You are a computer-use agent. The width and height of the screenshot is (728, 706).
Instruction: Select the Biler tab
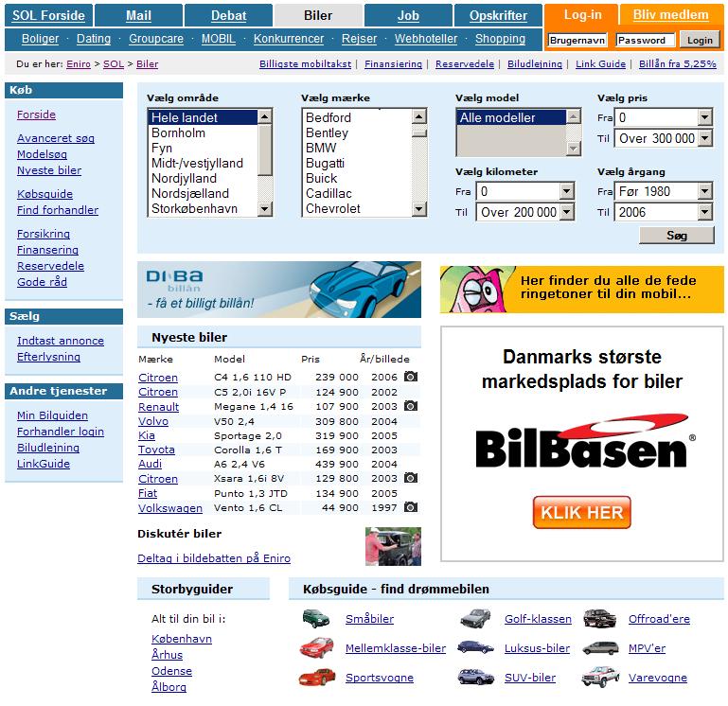[318, 15]
